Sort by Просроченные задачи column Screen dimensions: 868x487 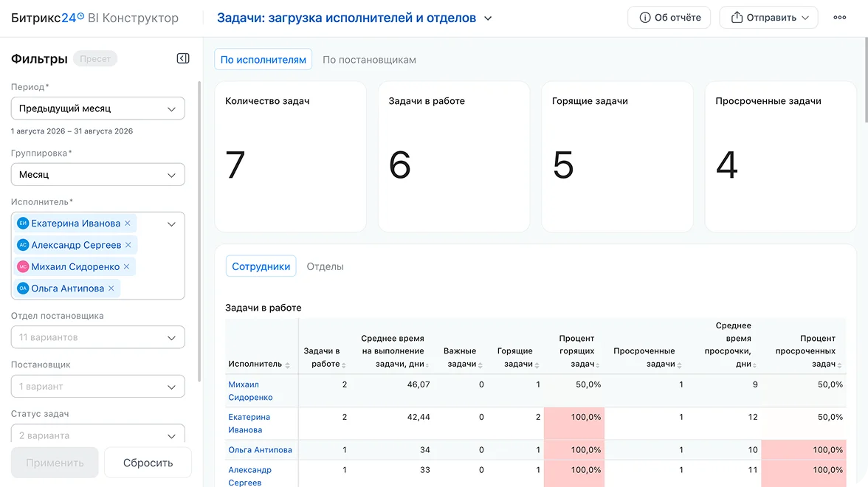pyautogui.click(x=679, y=365)
